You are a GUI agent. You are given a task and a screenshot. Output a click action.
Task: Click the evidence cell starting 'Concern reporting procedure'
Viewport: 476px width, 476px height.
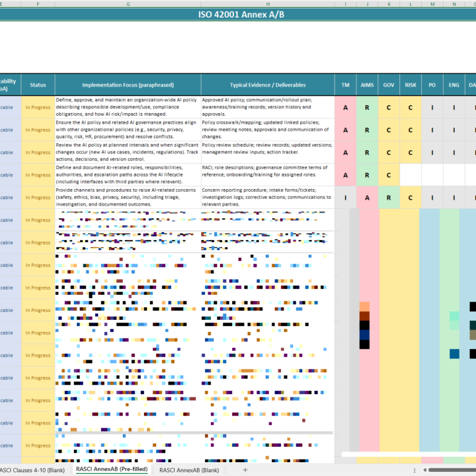coord(268,197)
